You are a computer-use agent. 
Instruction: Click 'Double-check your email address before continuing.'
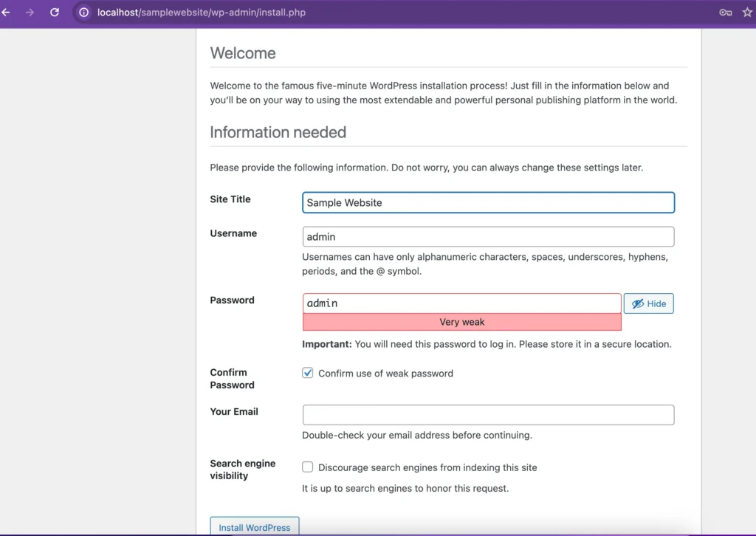coord(417,436)
